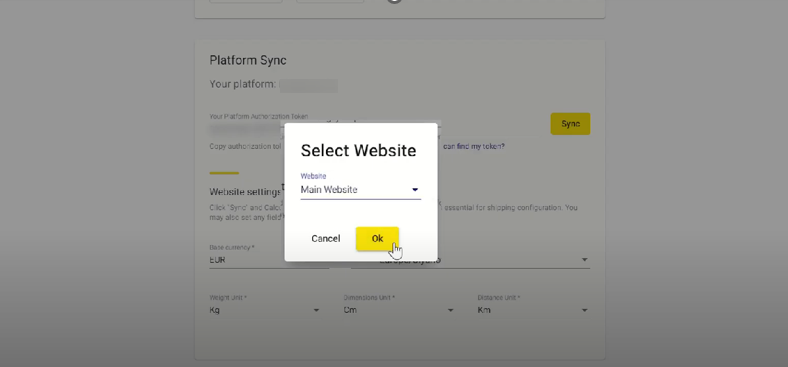Open the Website dropdown showing Main Website
Image resolution: width=788 pixels, height=367 pixels.
point(360,190)
